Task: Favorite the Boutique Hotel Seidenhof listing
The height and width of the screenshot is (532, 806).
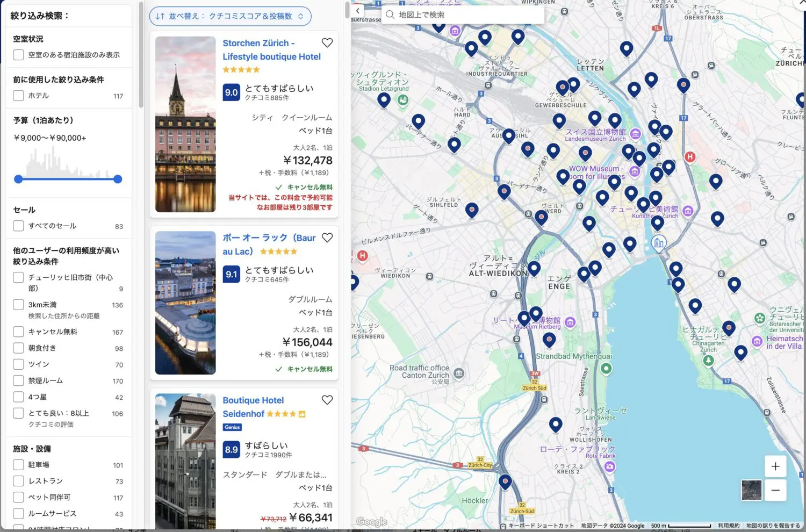Action: coord(327,400)
